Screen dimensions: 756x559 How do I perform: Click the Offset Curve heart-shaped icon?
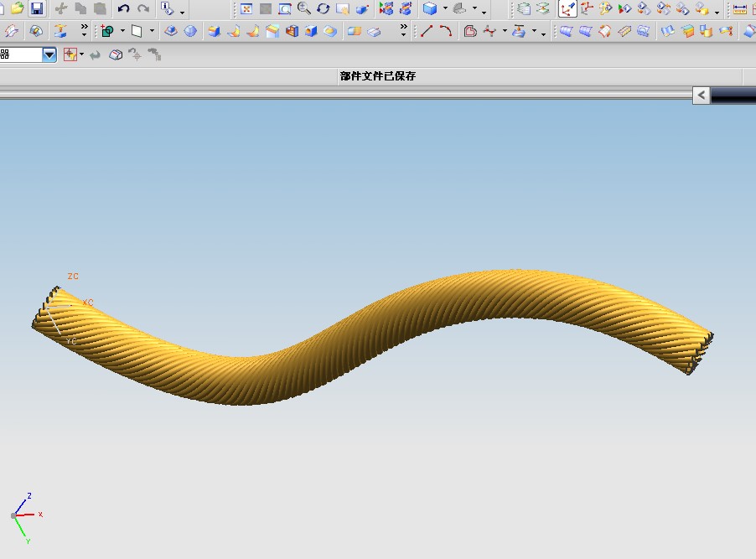(470, 31)
